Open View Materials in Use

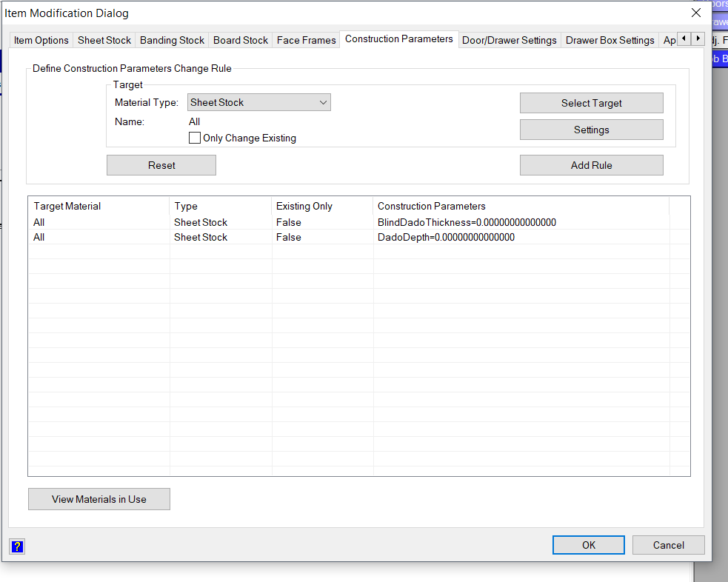pyautogui.click(x=99, y=499)
